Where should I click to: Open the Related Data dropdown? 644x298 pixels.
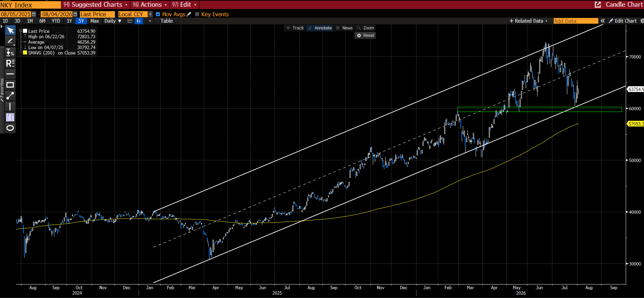coord(528,21)
